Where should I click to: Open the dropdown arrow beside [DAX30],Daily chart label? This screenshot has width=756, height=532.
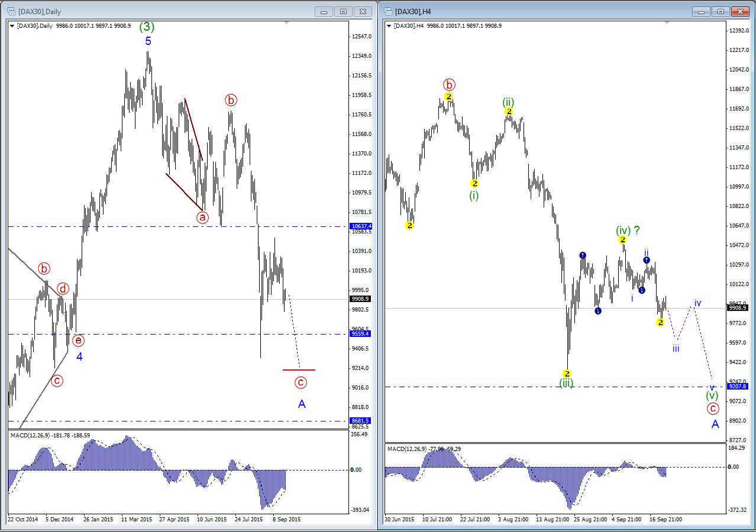(12, 25)
